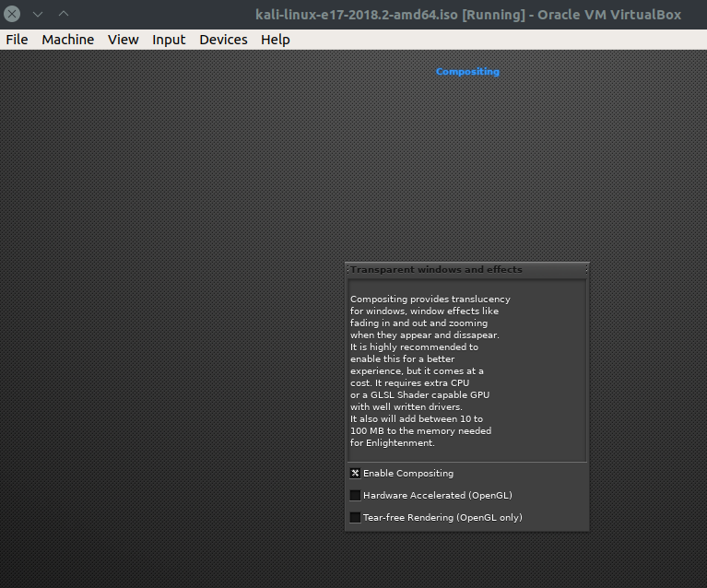
Task: Click the blue Compositing heading
Action: pyautogui.click(x=467, y=72)
